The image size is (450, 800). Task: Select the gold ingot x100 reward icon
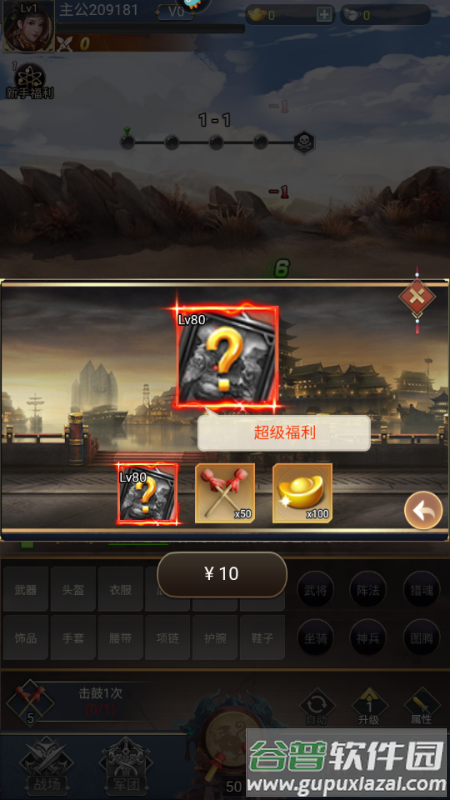(303, 493)
